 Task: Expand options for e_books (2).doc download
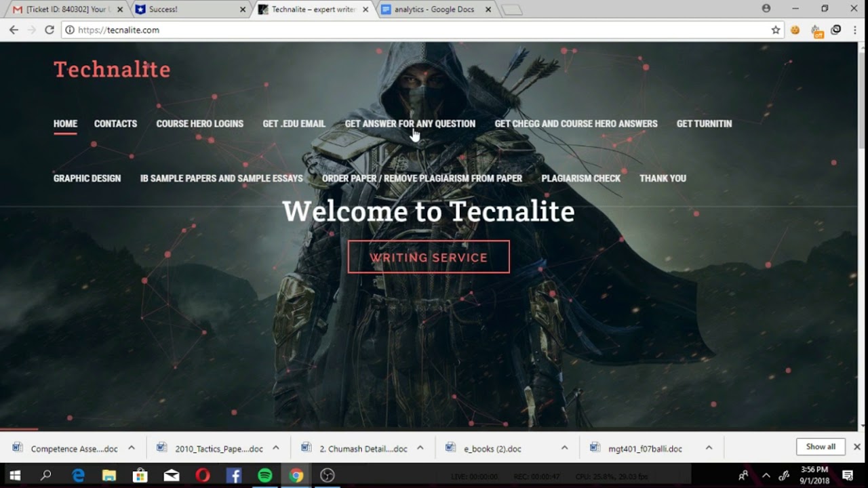point(564,448)
